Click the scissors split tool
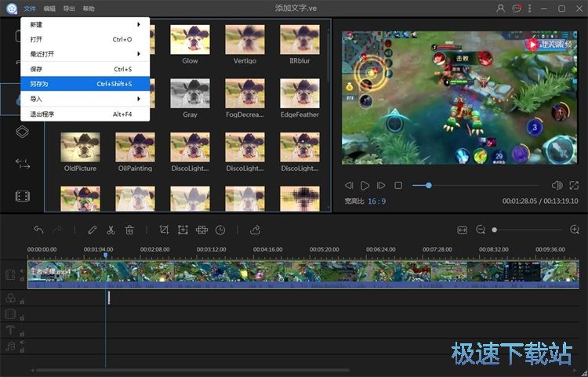The height and width of the screenshot is (377, 588). coord(111,230)
